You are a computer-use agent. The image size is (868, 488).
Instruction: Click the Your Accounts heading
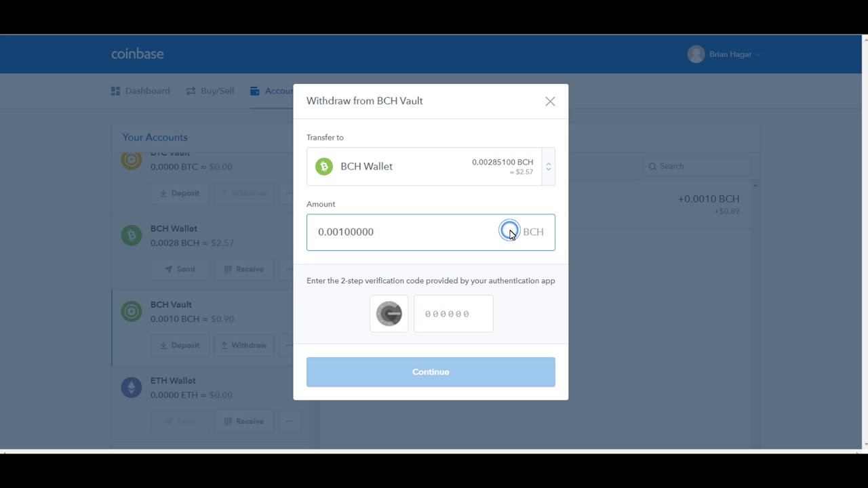155,137
